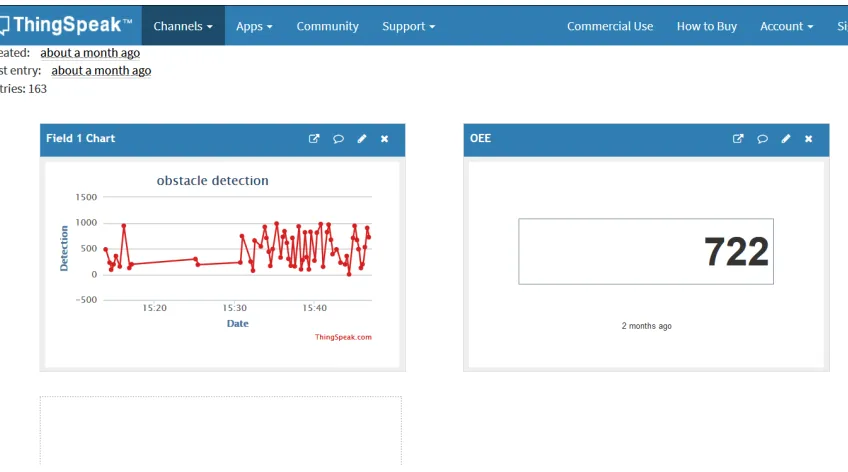Open the Community page

[x=327, y=26]
